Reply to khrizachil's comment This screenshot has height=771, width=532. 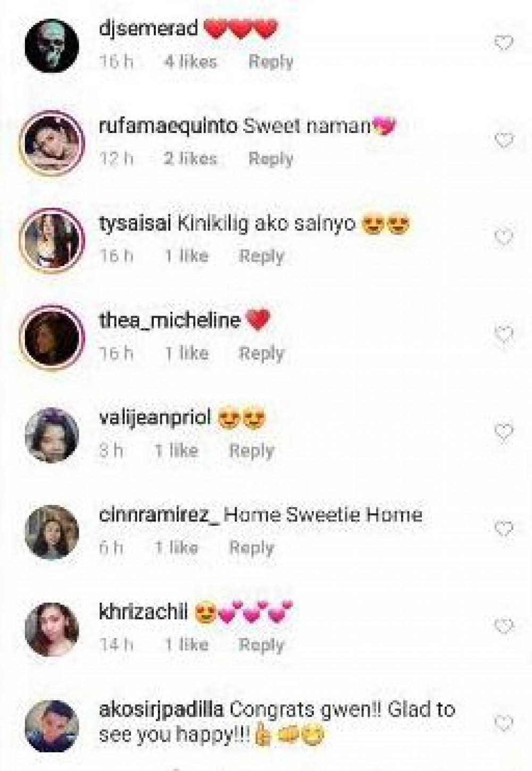261,644
